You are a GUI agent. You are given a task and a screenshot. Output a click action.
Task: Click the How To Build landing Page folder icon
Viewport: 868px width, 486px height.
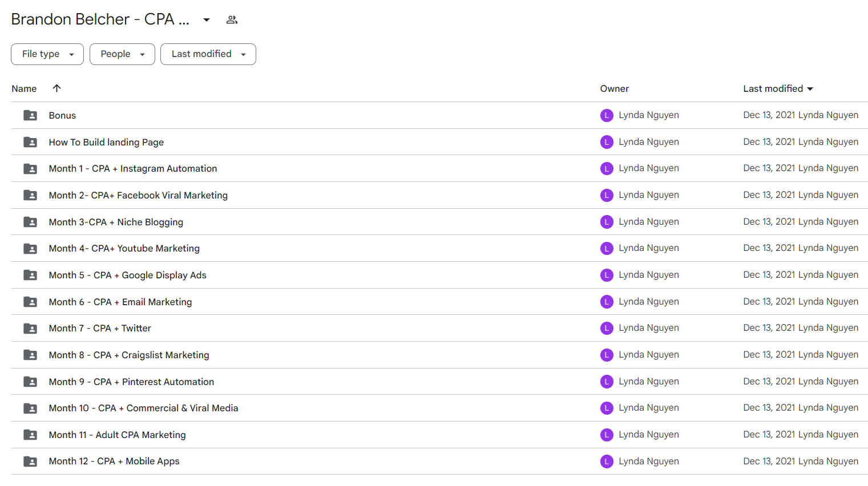(30, 142)
